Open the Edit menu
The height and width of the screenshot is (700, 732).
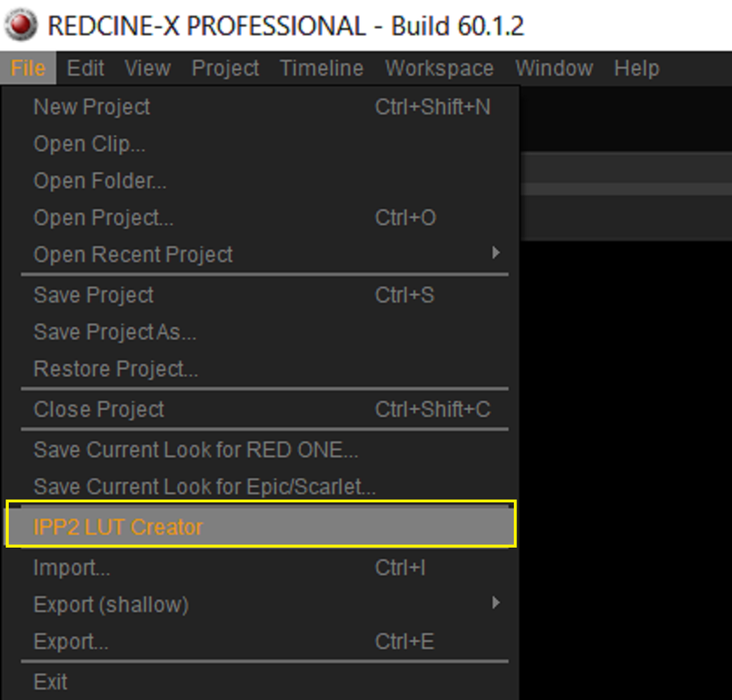86,68
